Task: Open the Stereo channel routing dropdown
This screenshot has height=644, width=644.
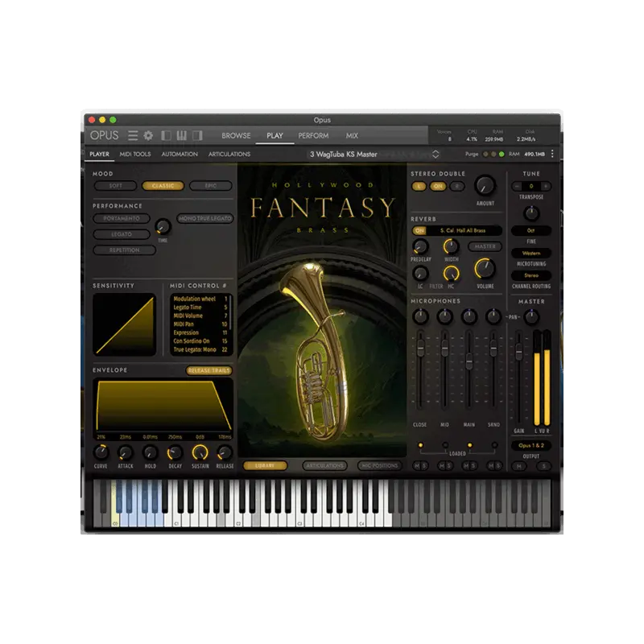Action: tap(531, 275)
